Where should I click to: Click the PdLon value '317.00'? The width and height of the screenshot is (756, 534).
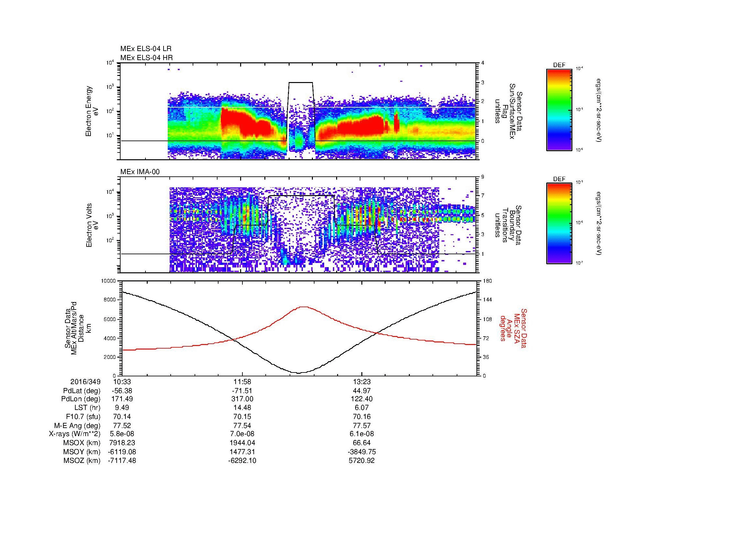point(242,399)
